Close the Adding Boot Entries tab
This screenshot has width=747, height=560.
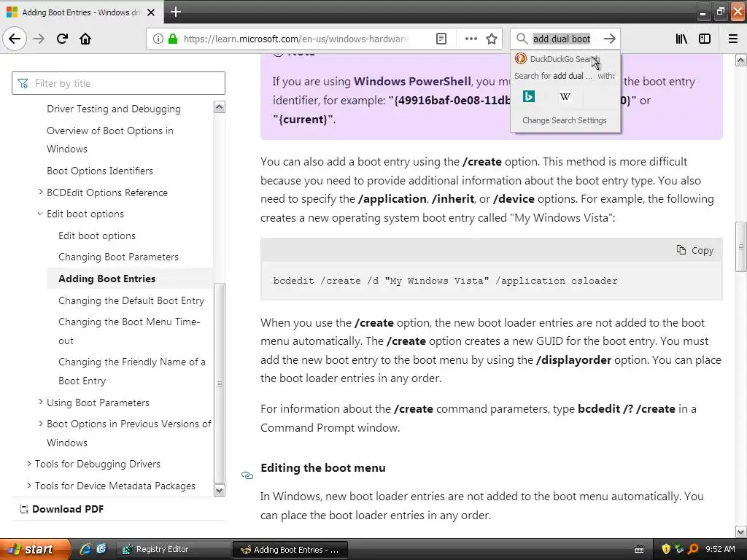151,12
